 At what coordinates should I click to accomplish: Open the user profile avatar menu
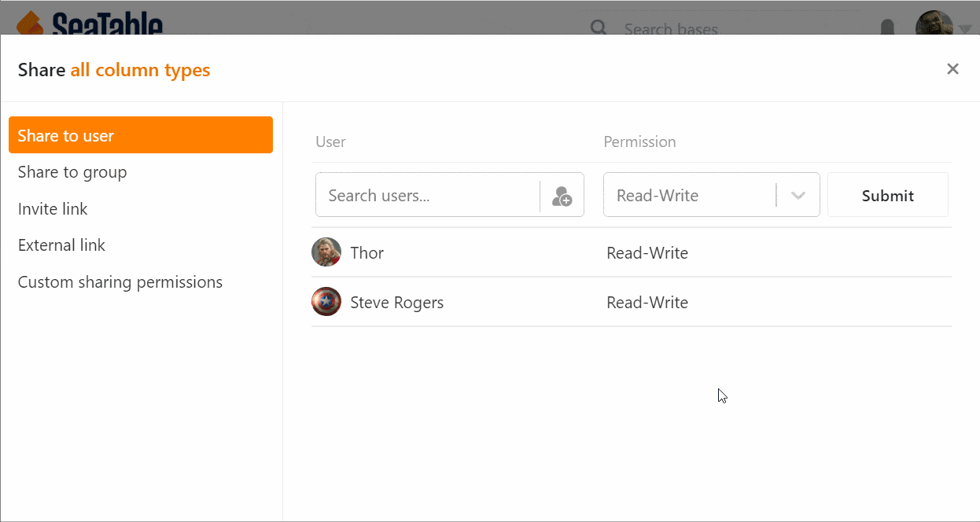[934, 25]
